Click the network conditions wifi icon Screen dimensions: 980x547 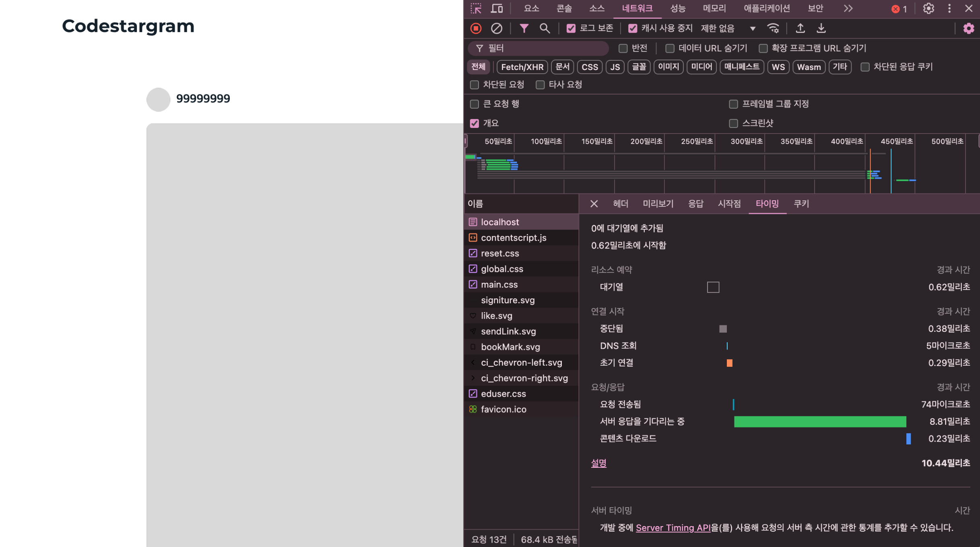click(773, 28)
